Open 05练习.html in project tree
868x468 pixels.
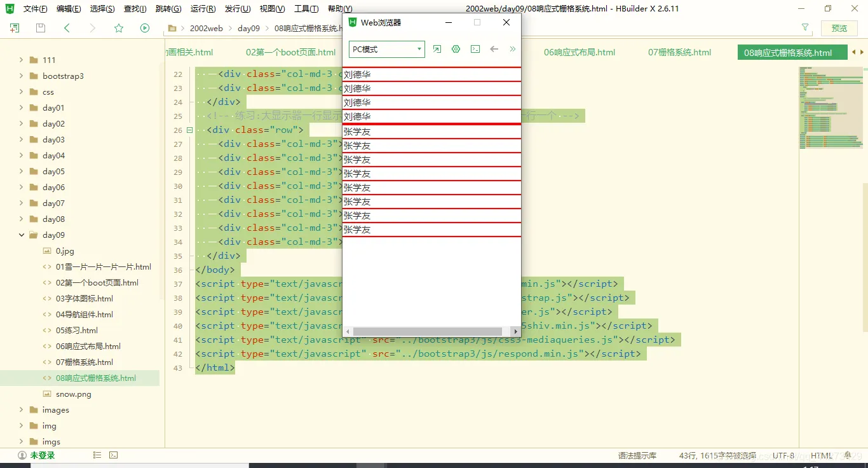[x=76, y=330]
